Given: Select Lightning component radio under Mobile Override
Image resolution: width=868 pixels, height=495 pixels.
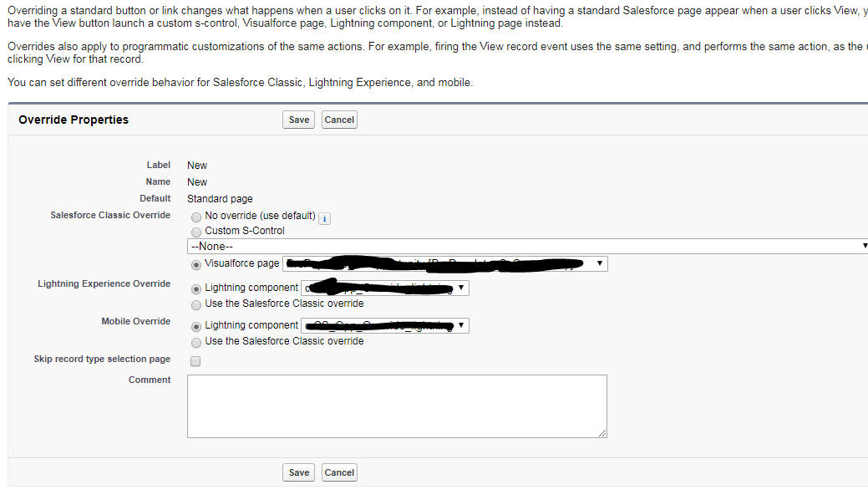Looking at the screenshot, I should [196, 325].
